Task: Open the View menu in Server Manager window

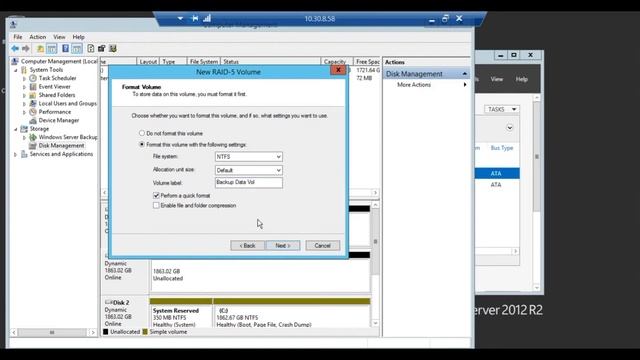Action: [x=497, y=79]
